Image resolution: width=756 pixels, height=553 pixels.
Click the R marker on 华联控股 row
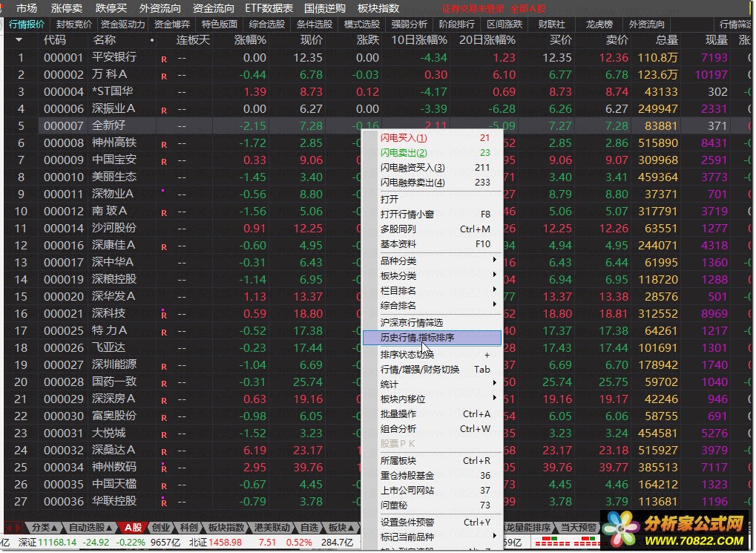pyautogui.click(x=164, y=503)
